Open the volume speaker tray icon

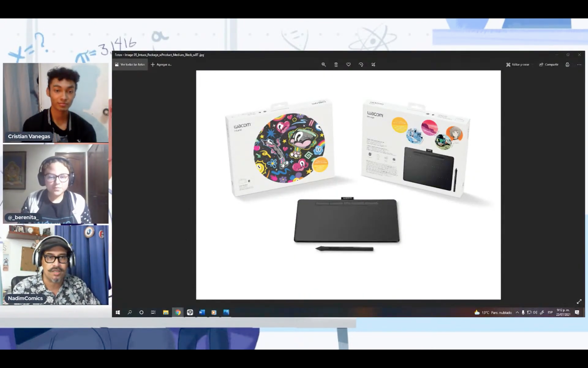click(x=535, y=312)
